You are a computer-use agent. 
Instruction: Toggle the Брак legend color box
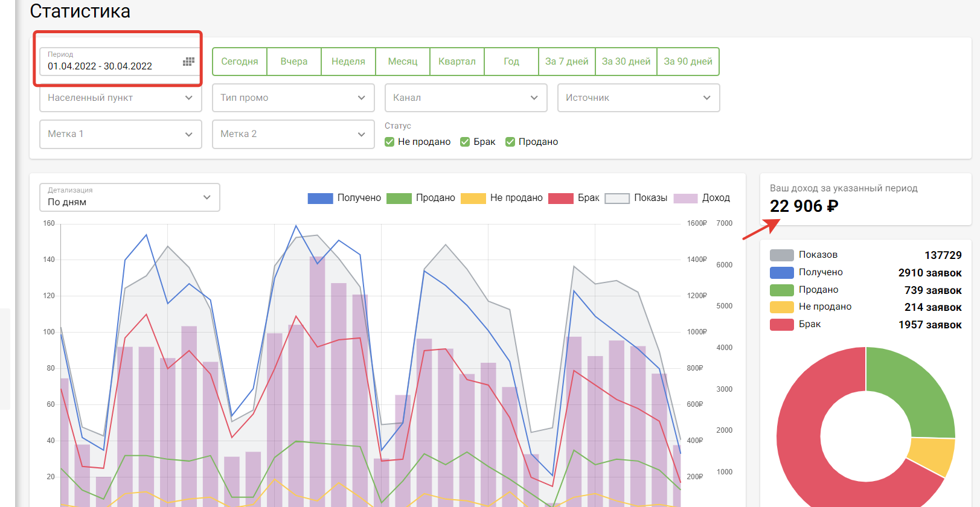(x=560, y=199)
